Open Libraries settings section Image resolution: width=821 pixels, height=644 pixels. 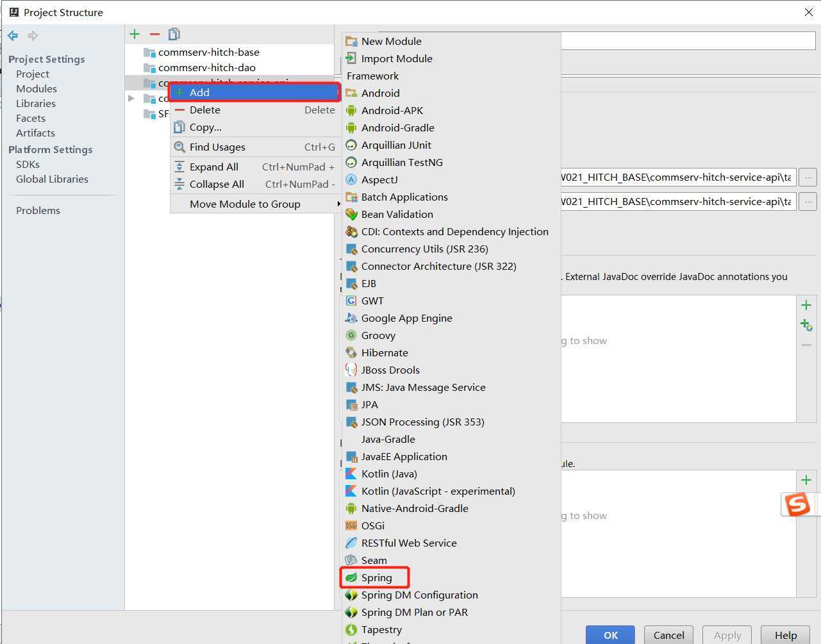click(x=36, y=103)
